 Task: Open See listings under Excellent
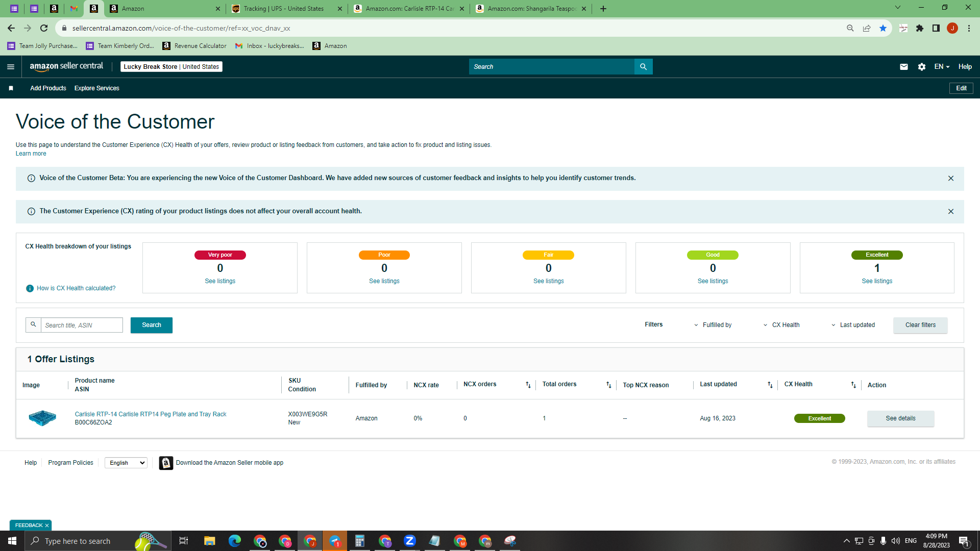click(877, 281)
